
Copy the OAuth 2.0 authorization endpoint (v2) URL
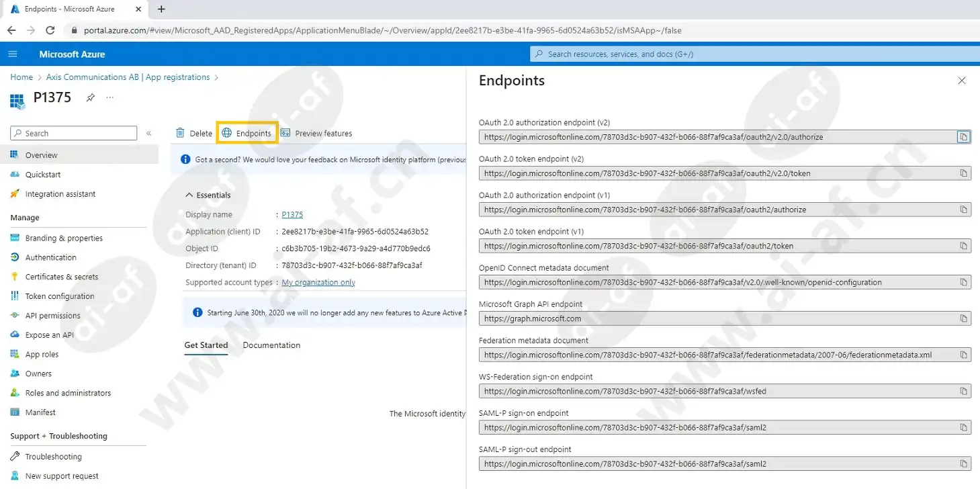point(963,137)
